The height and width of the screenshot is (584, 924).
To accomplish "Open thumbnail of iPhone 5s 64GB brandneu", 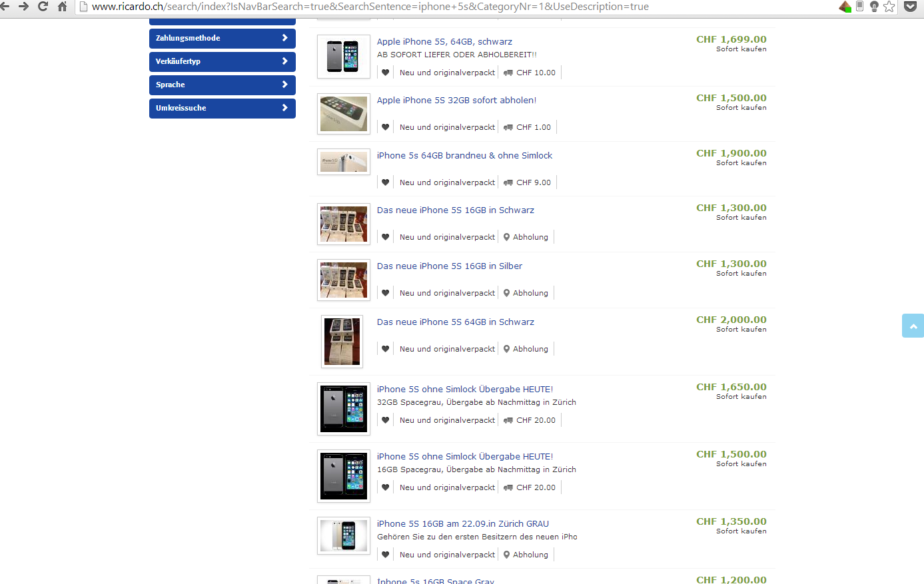I will pos(344,162).
